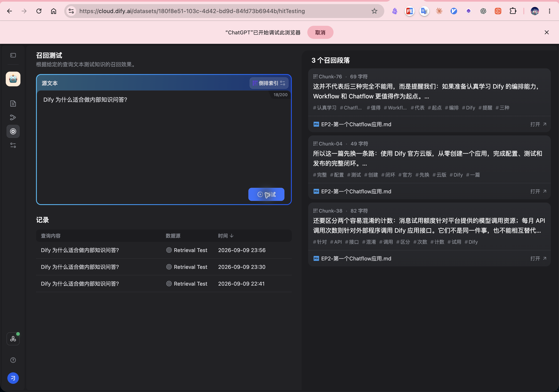Open the file under Chunk-38
Image resolution: width=559 pixels, height=392 pixels.
click(x=538, y=259)
